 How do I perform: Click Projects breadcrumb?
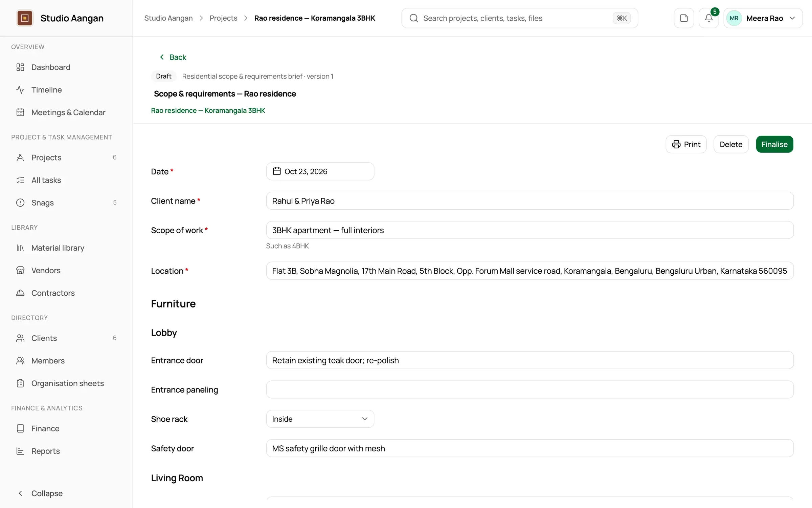tap(223, 18)
